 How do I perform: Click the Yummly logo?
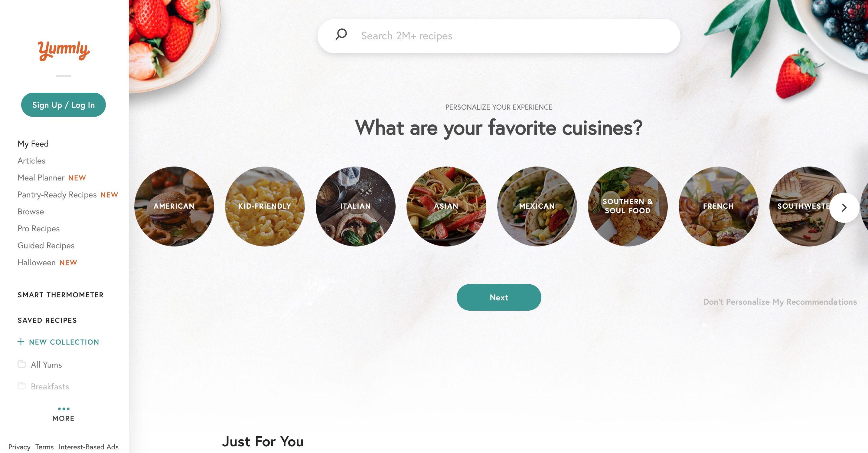coord(63,51)
